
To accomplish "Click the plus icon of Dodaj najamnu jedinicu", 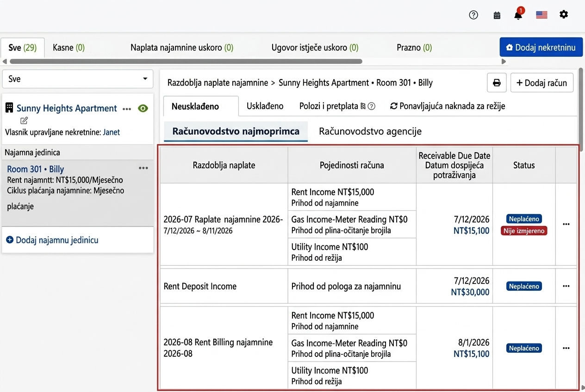I will point(10,240).
